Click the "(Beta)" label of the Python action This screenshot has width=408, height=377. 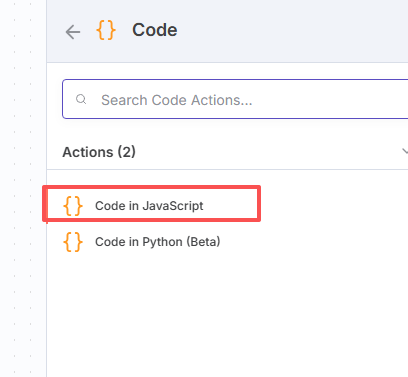coord(203,241)
